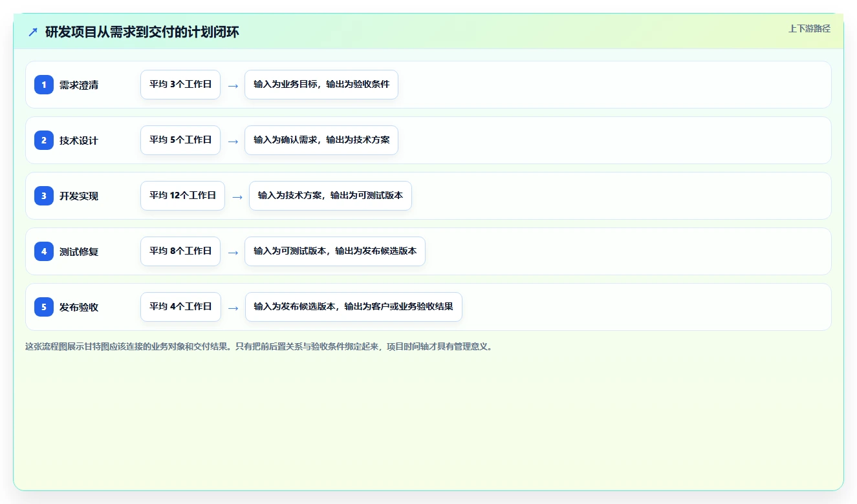Click the 平均 4个工作日 duration chip
This screenshot has height=504, width=857.
180,307
